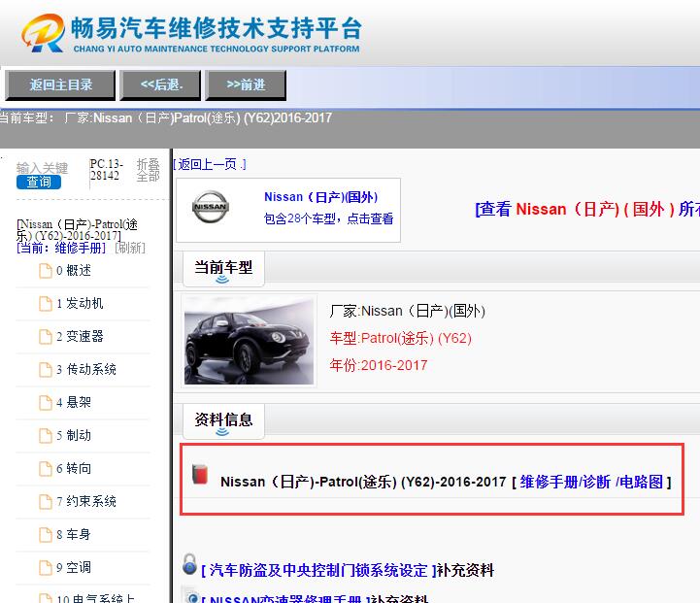Click 包含28个车型，点击查看 link

pyautogui.click(x=328, y=218)
